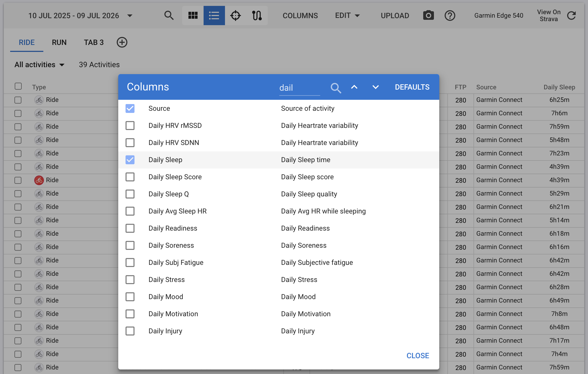Click the refresh arrow icon
The image size is (588, 374).
click(571, 16)
